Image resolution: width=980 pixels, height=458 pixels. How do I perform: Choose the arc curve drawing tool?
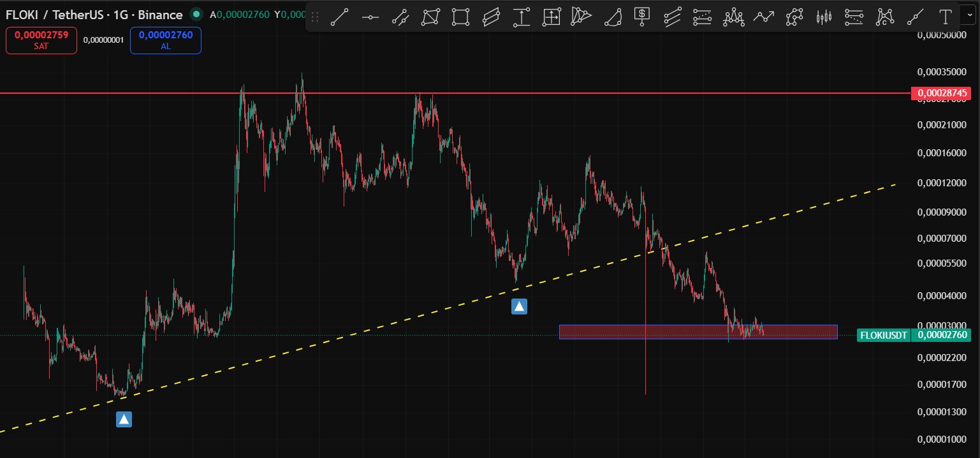613,17
